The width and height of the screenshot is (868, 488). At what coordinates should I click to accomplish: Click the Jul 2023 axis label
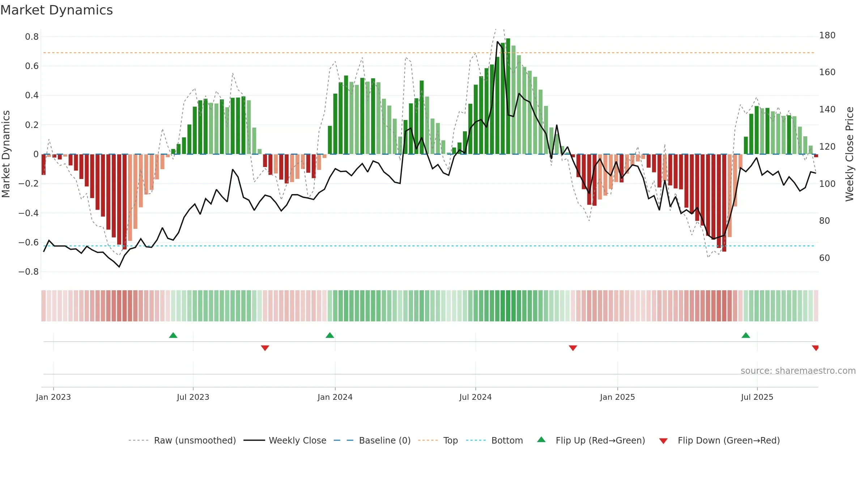193,397
